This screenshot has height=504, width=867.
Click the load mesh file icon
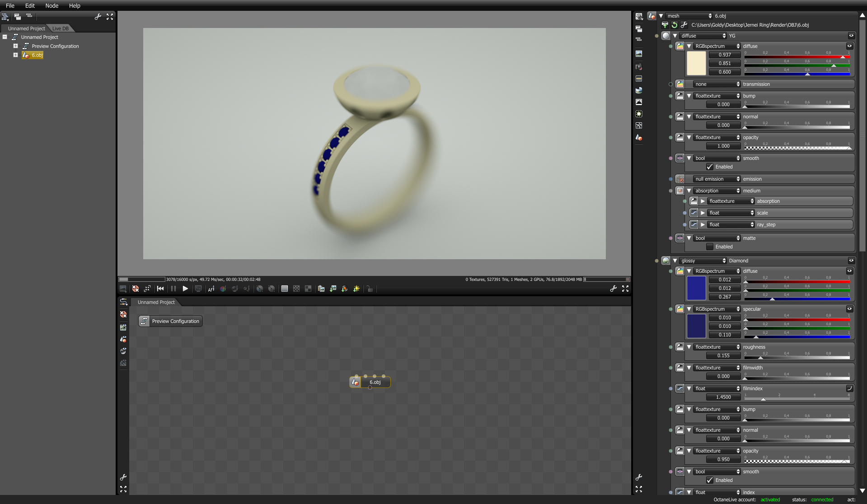point(665,25)
